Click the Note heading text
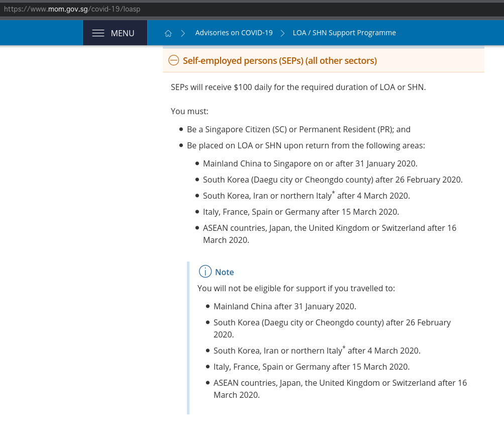This screenshot has width=504, height=426. coord(224,272)
